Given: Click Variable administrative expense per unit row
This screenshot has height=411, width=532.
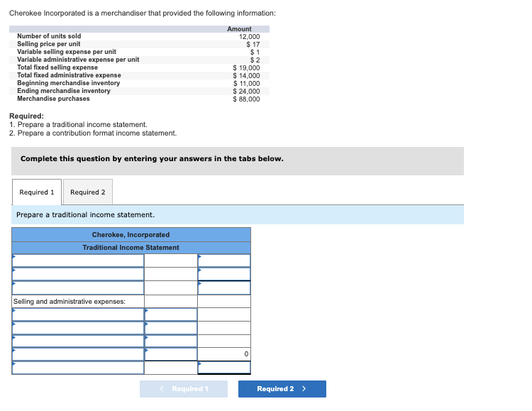Looking at the screenshot, I should coord(139,60).
